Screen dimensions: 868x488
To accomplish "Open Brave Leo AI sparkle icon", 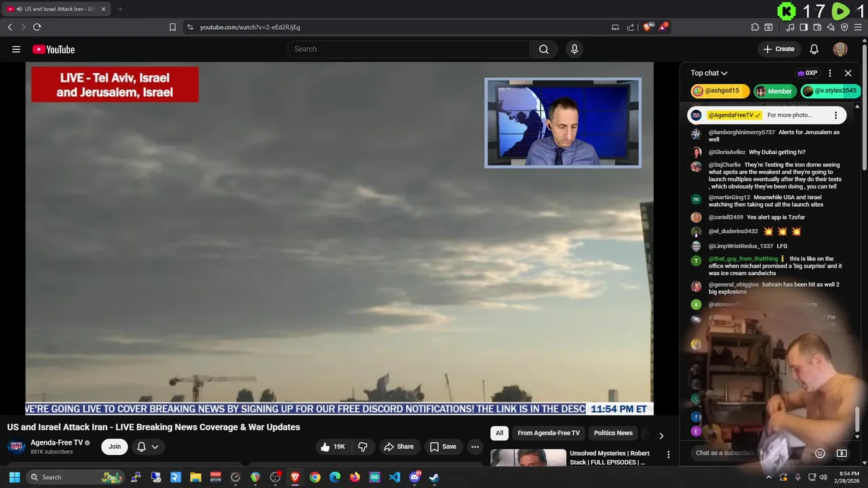I will (x=831, y=27).
